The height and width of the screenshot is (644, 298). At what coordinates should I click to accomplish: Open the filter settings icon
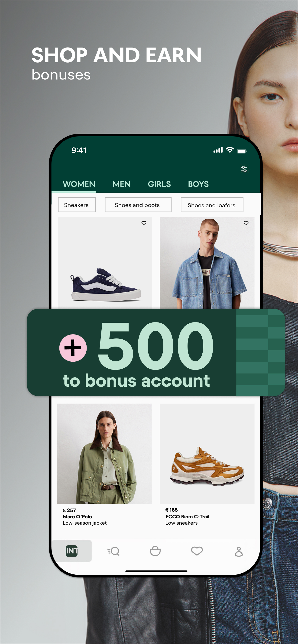244,169
